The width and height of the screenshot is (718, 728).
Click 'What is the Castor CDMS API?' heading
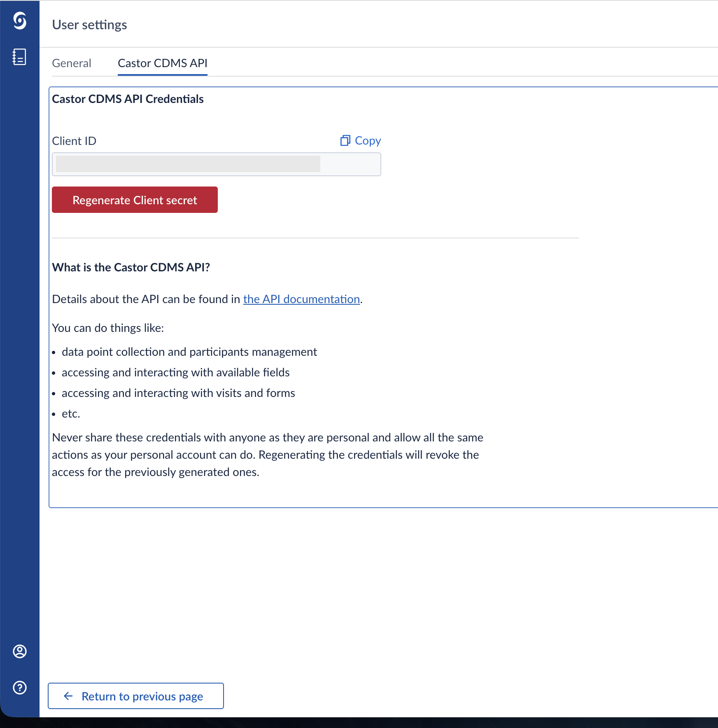[x=131, y=267]
